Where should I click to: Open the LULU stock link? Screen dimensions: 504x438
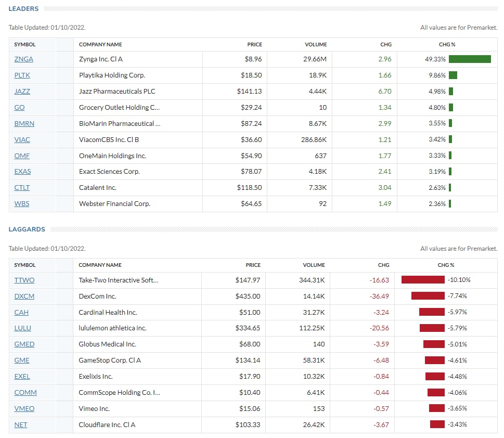click(x=22, y=328)
